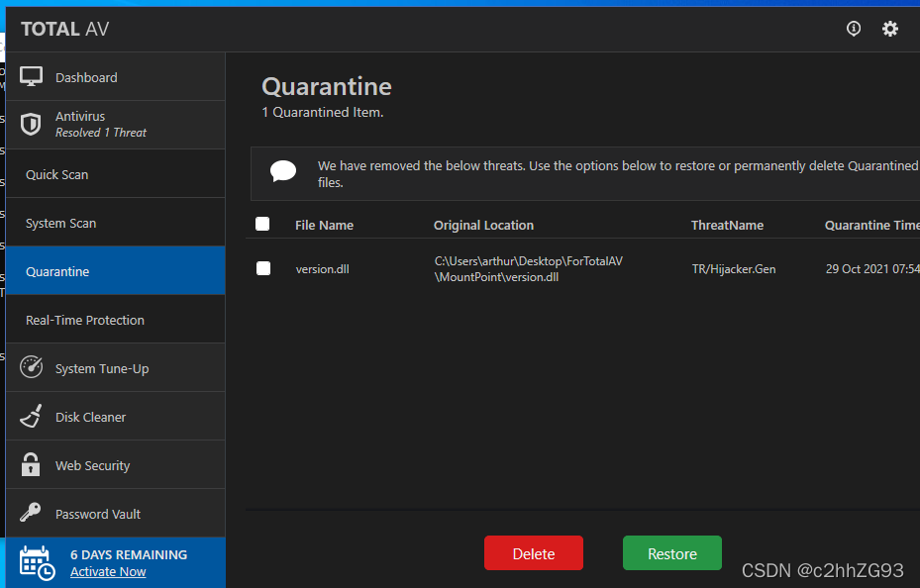Click the 29 Oct 2021 quarantine time
Screen dimensions: 920x588
click(x=872, y=269)
